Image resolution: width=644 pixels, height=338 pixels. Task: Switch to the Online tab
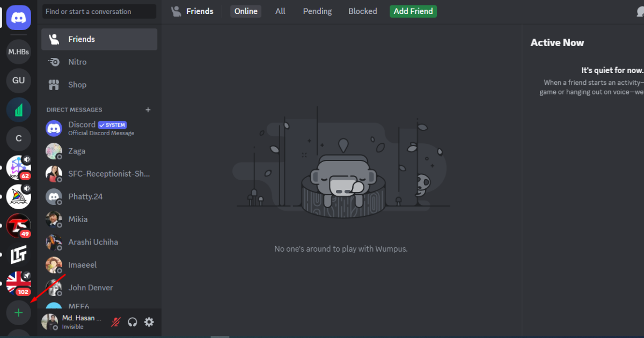coord(246,11)
